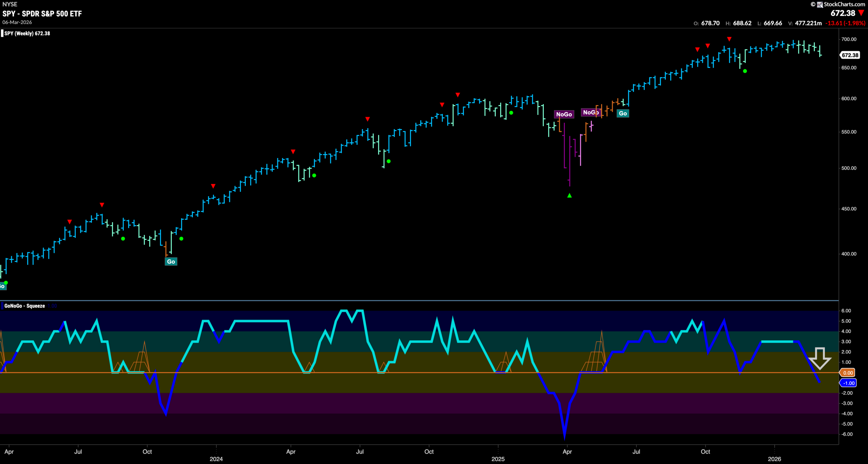Viewport: 868px width, 464px height.
Task: Click the leftmost red triangle of the September 2025 pair
Action: pyautogui.click(x=697, y=49)
